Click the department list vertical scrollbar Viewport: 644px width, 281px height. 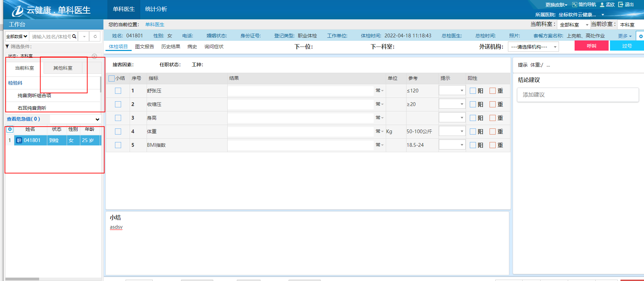coord(101,85)
